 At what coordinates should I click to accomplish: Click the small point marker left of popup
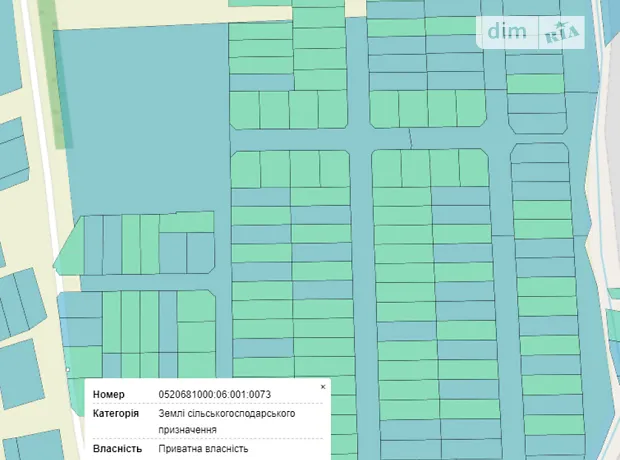(x=68, y=369)
